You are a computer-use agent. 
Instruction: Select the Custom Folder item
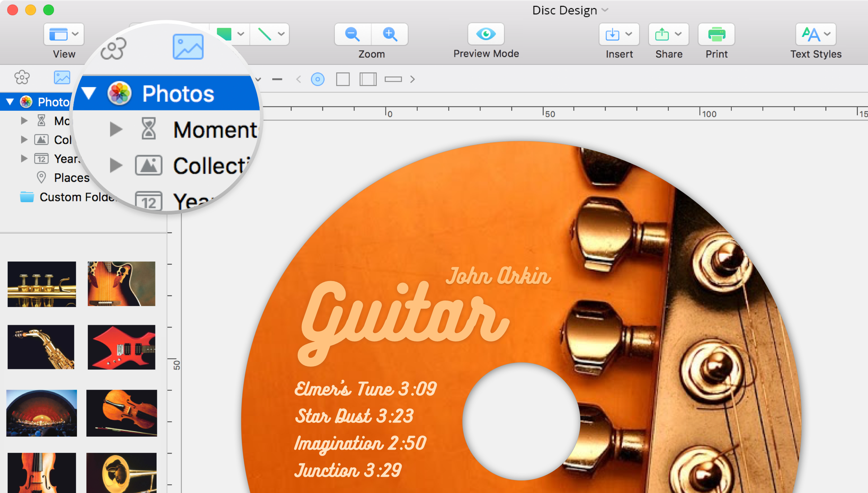coord(69,197)
